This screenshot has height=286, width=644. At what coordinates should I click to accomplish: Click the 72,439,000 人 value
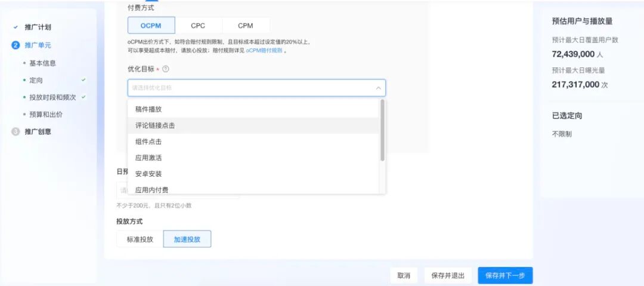(577, 54)
